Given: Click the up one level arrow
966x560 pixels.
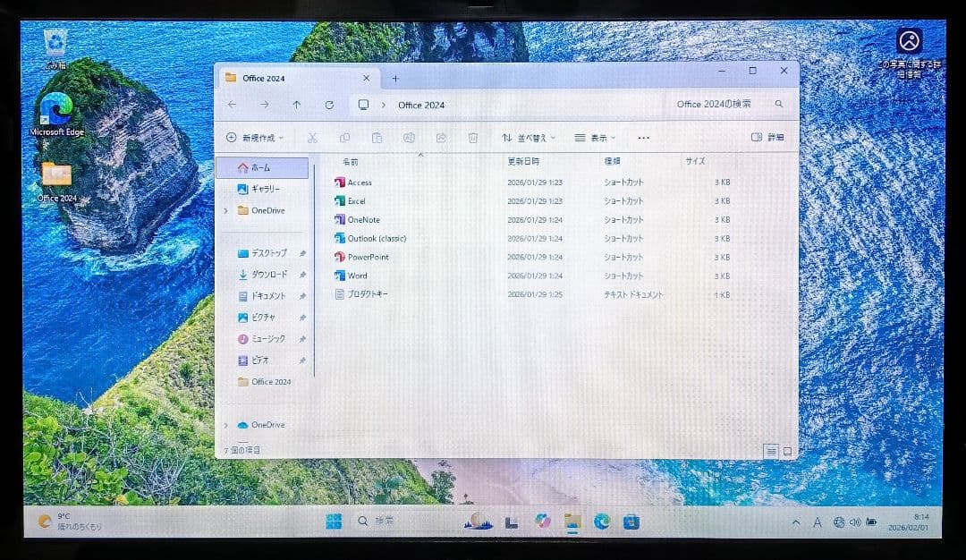Looking at the screenshot, I should [x=297, y=105].
